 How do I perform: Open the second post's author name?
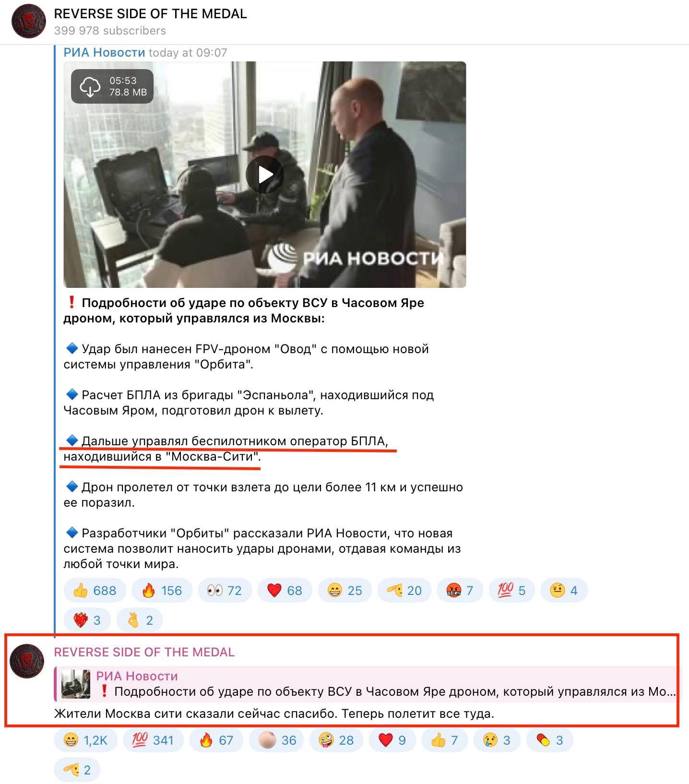144,652
